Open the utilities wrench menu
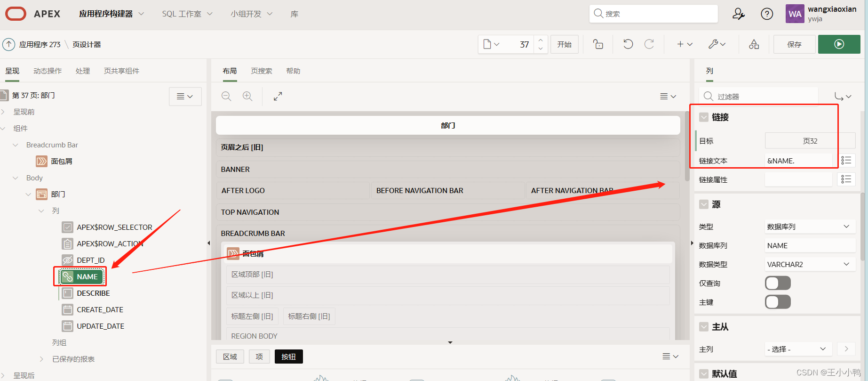The image size is (868, 381). (717, 44)
